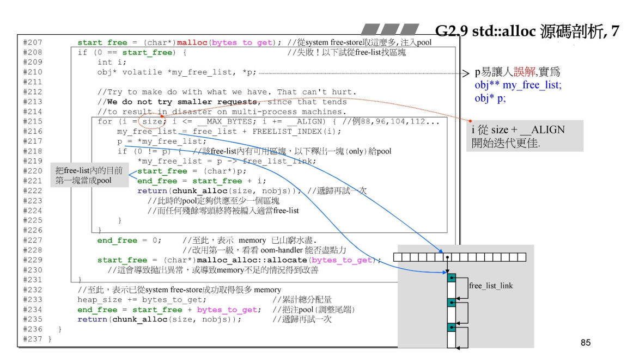Click the page number 85
627x364 pixels.
click(x=586, y=343)
